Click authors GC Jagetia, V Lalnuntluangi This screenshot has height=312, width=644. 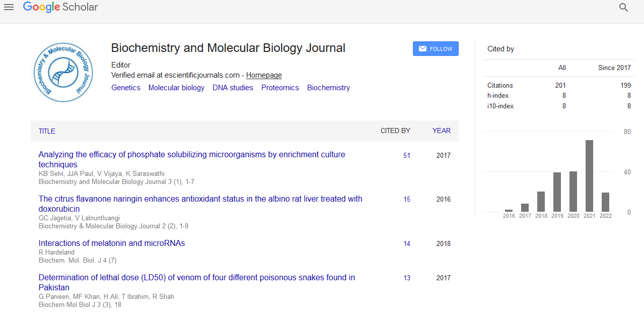pos(79,218)
